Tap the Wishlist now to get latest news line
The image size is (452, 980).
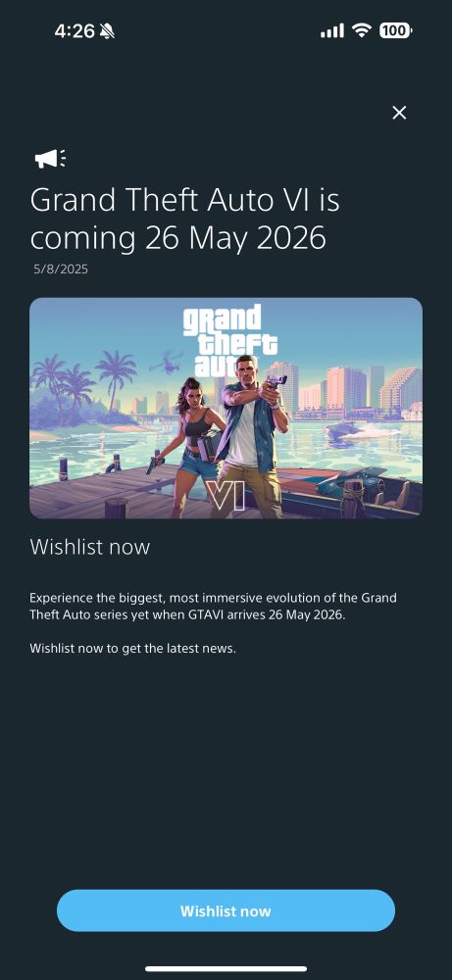click(132, 648)
